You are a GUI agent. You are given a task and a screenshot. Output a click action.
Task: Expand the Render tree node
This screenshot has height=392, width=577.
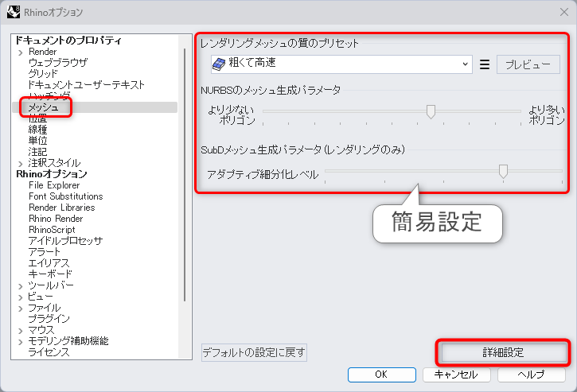pos(21,52)
